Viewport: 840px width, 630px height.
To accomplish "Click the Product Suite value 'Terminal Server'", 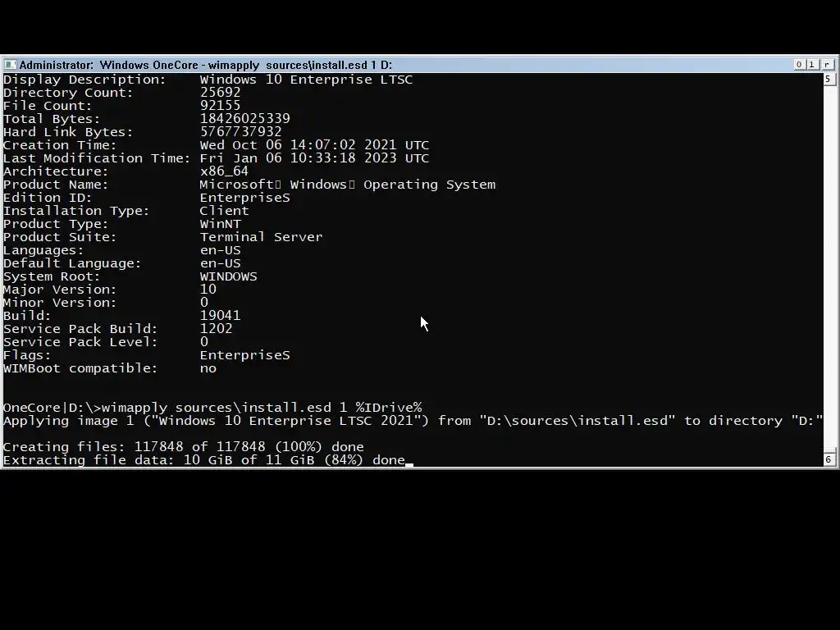I will [261, 237].
